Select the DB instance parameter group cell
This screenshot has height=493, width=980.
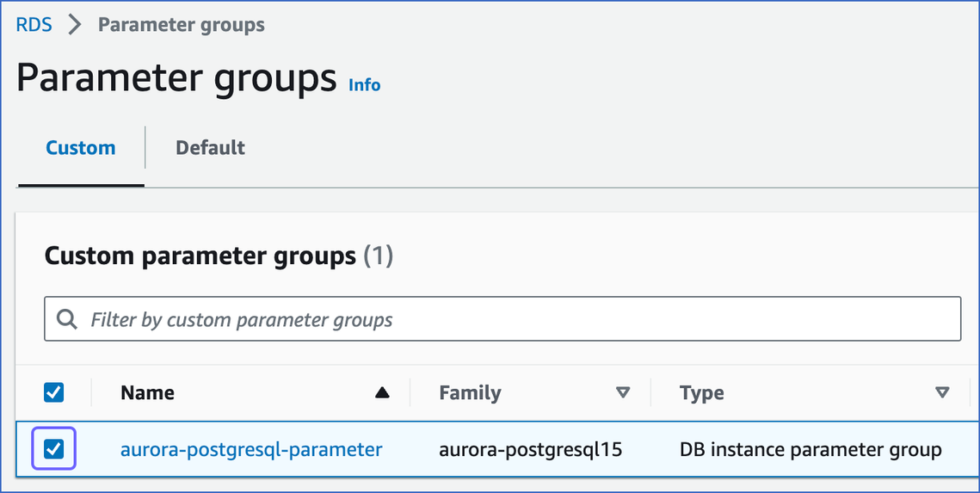click(811, 449)
